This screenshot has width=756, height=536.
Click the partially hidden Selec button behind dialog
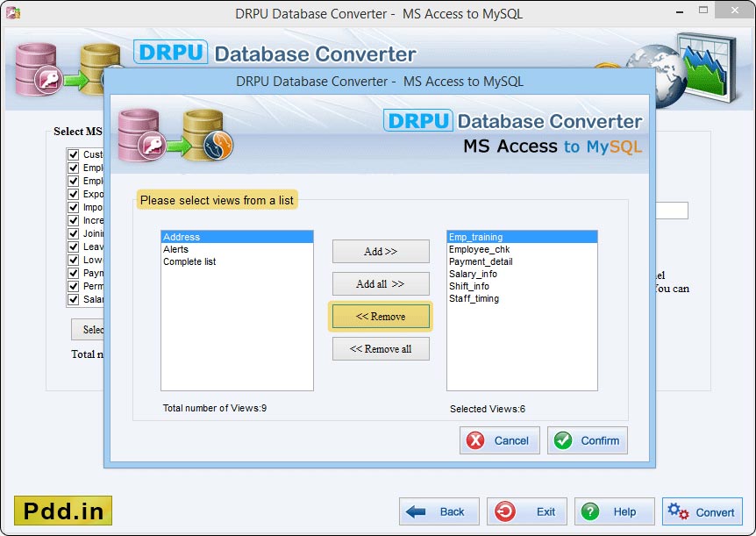[88, 330]
